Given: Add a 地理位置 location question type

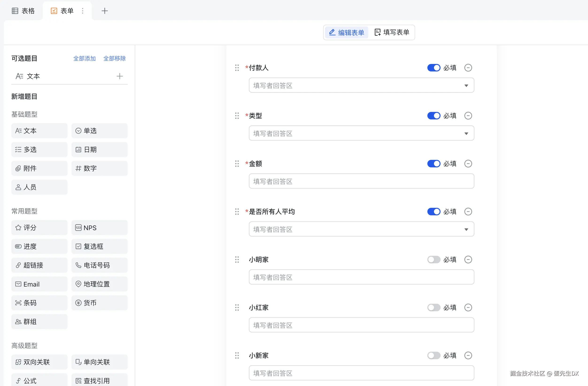Looking at the screenshot, I should [99, 284].
